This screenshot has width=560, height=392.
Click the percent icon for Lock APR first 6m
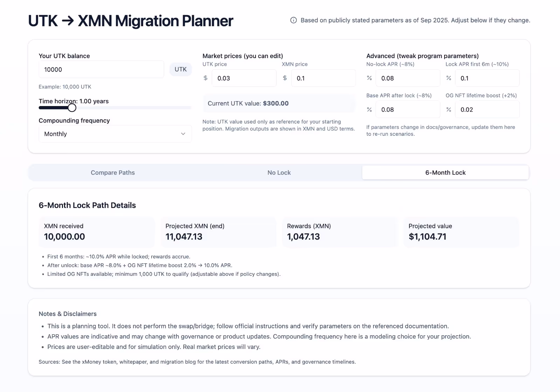(449, 78)
